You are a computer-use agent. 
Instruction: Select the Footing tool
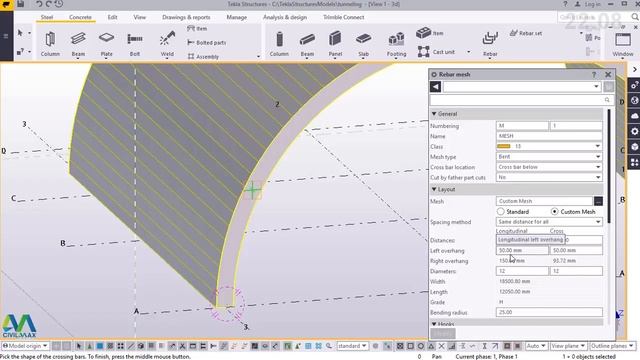[396, 44]
